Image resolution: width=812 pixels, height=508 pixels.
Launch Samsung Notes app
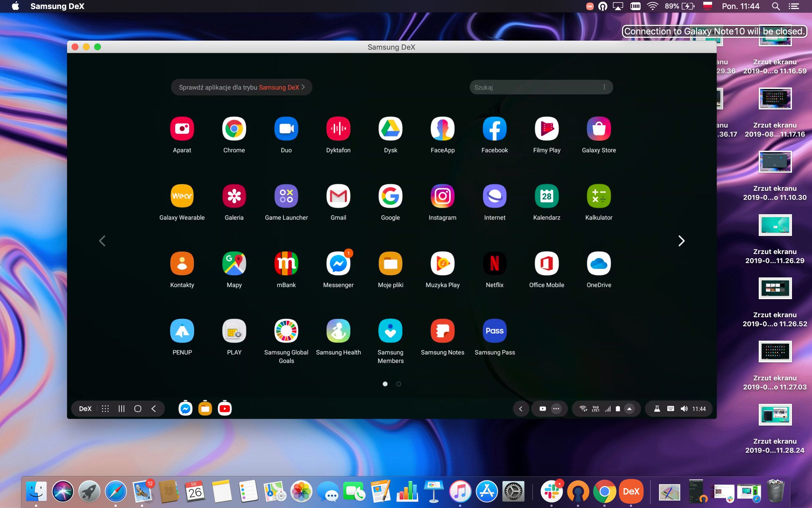(x=442, y=331)
